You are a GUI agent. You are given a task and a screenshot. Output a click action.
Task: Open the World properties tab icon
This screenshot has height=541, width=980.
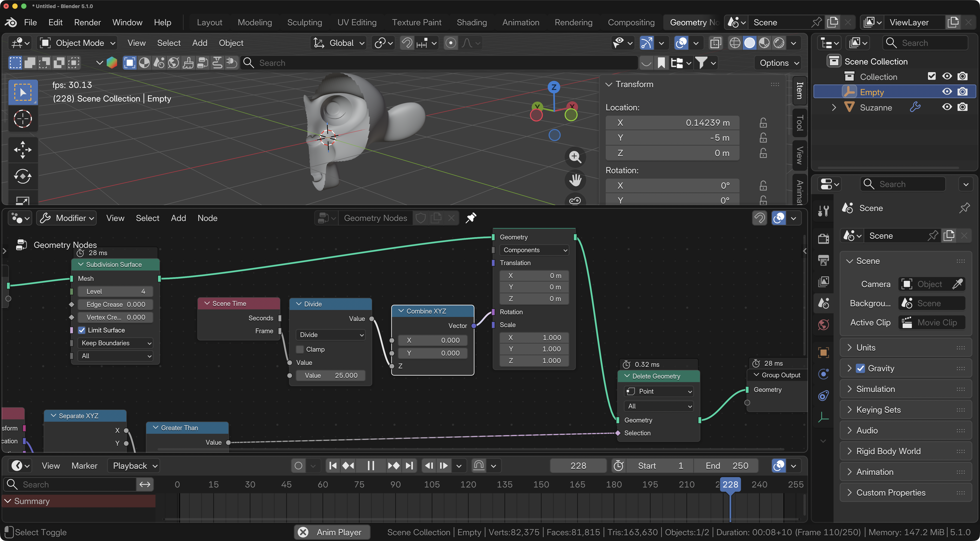[x=824, y=325]
